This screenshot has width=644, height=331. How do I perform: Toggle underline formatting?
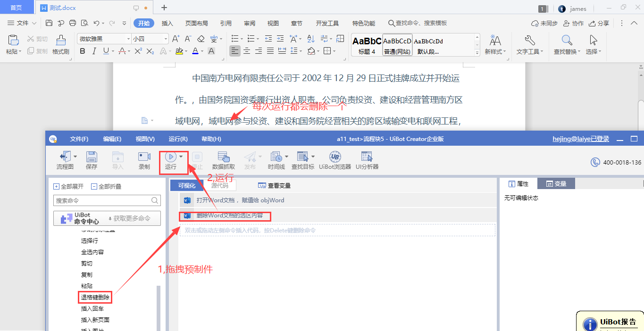click(x=106, y=51)
